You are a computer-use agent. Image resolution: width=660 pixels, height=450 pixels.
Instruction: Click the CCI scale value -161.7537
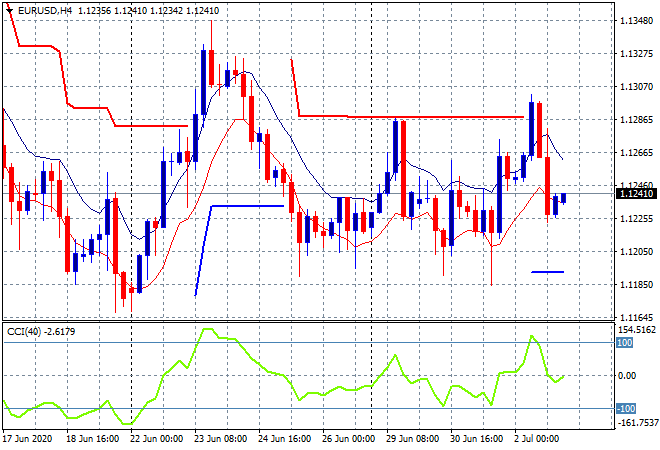point(637,422)
